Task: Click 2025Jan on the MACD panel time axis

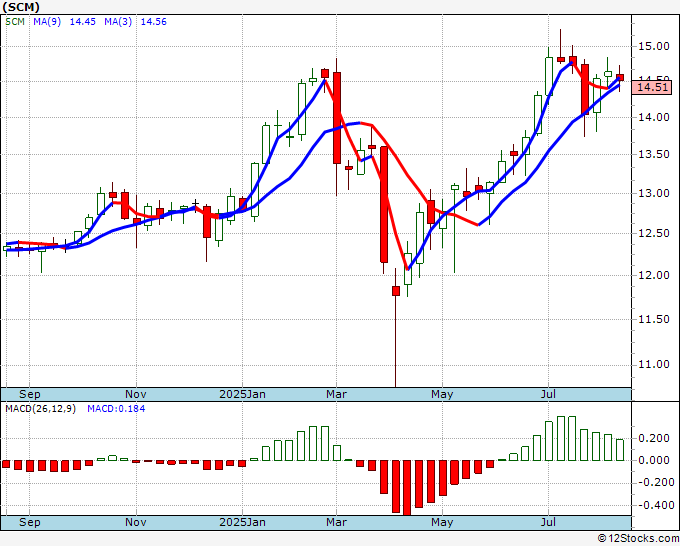Action: coord(242,522)
